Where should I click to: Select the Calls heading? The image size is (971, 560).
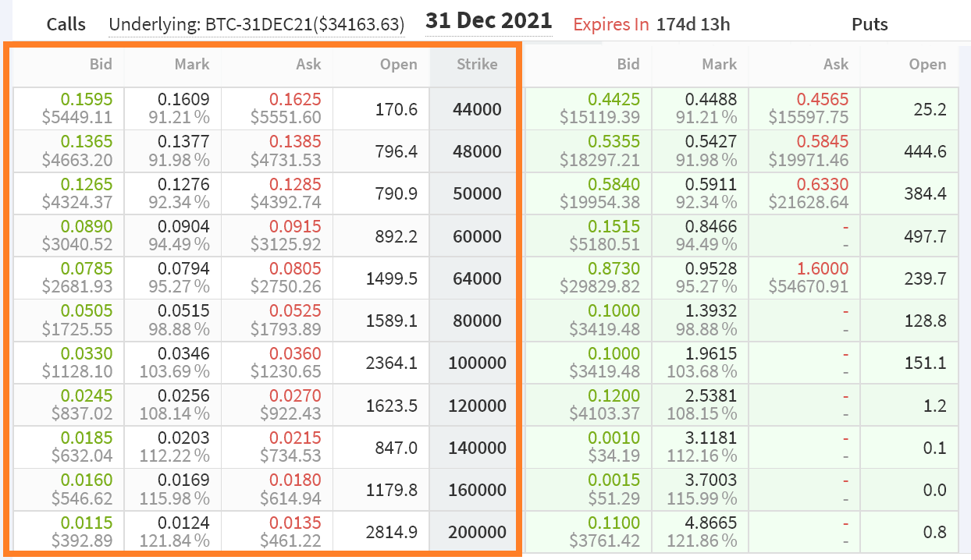coord(66,24)
